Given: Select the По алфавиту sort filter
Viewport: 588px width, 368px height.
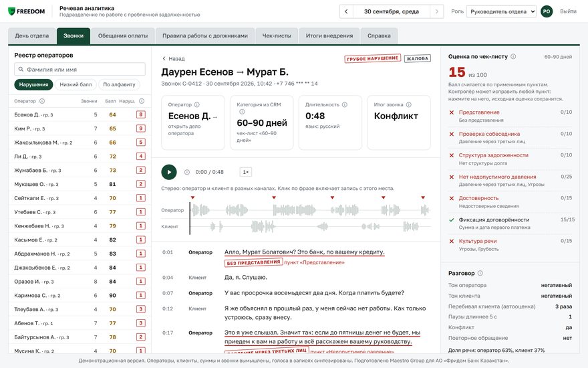Looking at the screenshot, I should [x=119, y=84].
